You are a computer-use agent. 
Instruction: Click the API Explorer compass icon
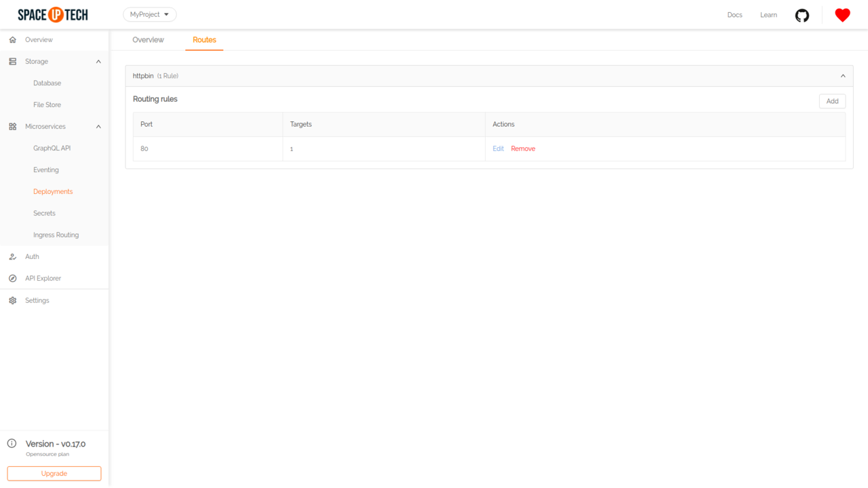click(12, 279)
